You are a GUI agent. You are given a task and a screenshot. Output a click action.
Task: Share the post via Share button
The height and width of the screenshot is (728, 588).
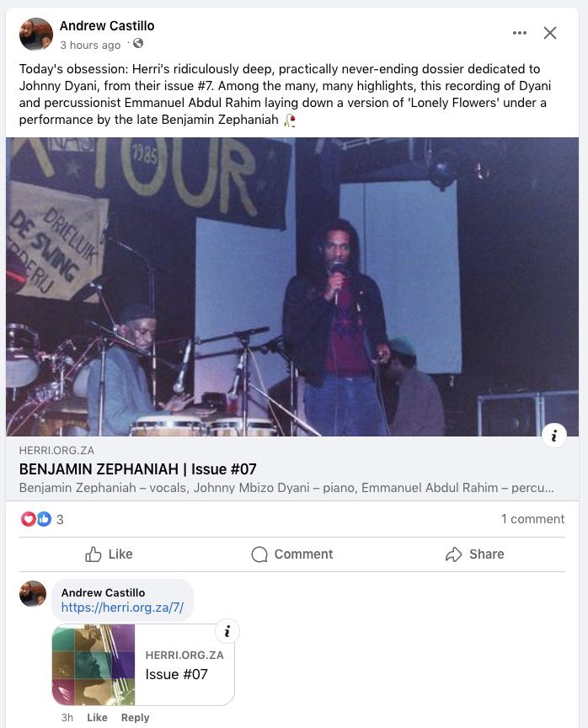coord(475,554)
